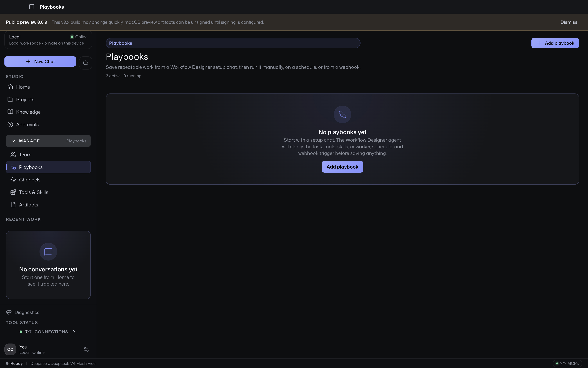Open the Approvals section
This screenshot has height=368, width=588.
48,124
